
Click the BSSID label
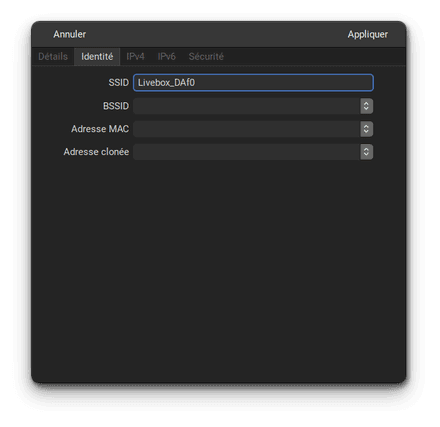[x=116, y=106]
